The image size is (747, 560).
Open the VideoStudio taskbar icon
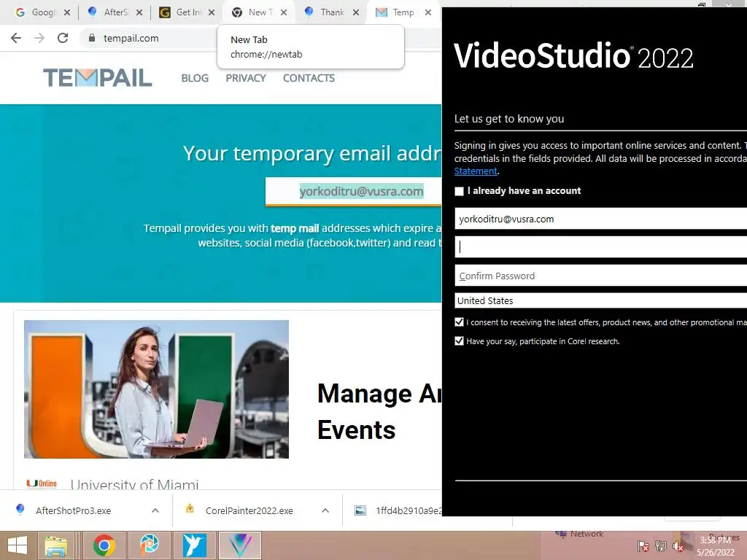pos(239,545)
